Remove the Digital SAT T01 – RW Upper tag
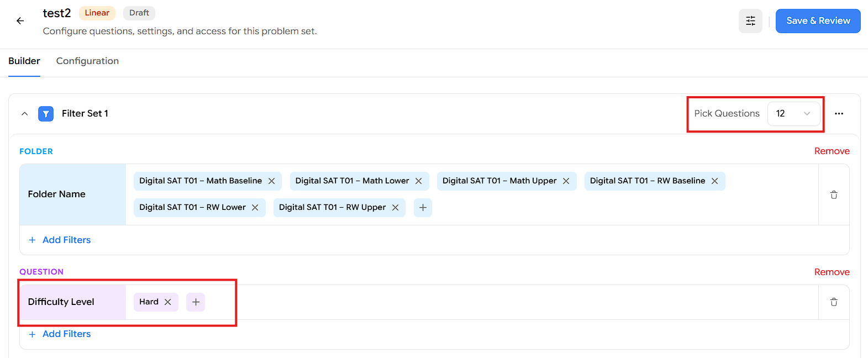The height and width of the screenshot is (358, 868). click(x=396, y=208)
